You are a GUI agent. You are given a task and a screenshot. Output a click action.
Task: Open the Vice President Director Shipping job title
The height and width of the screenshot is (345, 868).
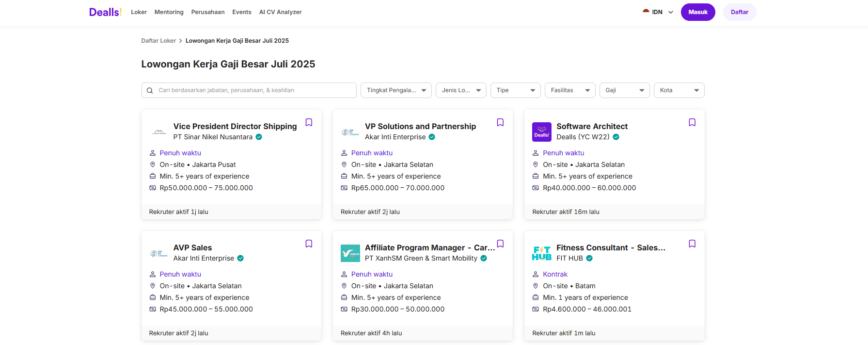pos(235,126)
